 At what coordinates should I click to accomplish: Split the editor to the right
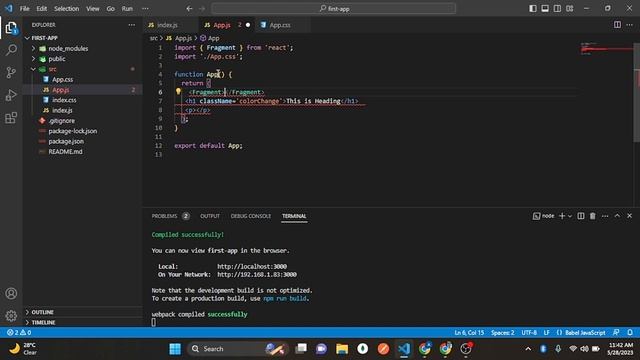(617, 25)
